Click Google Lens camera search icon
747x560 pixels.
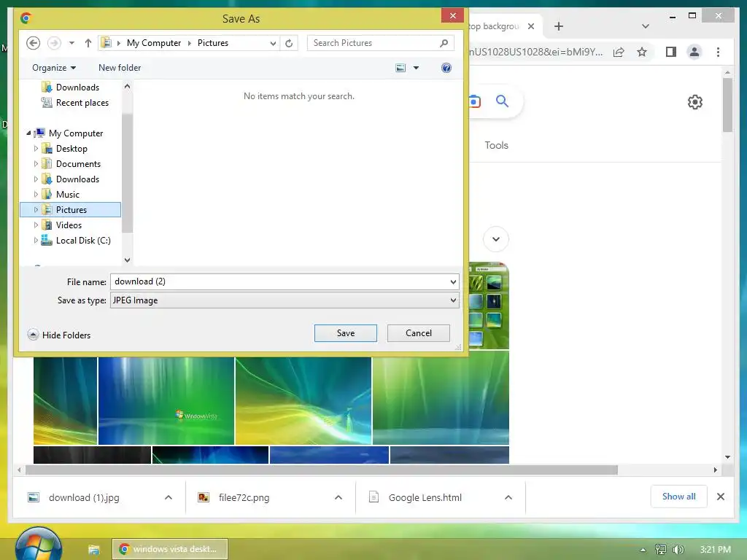[x=475, y=101]
